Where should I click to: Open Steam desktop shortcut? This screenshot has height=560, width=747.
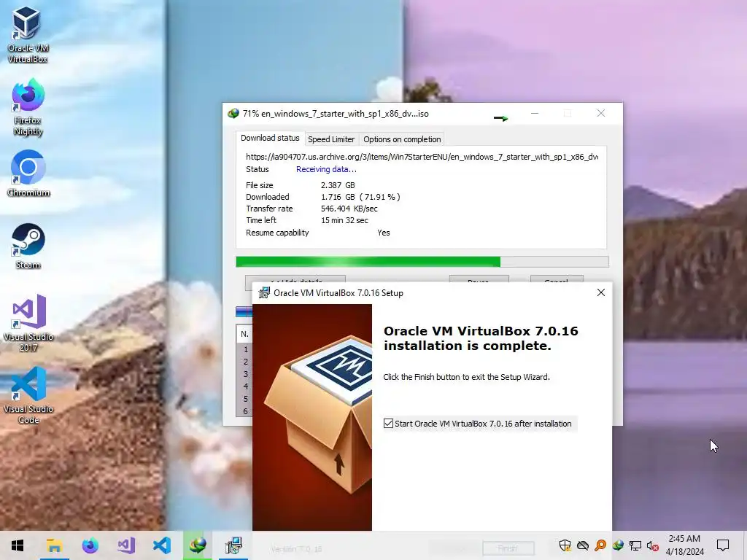coord(28,246)
